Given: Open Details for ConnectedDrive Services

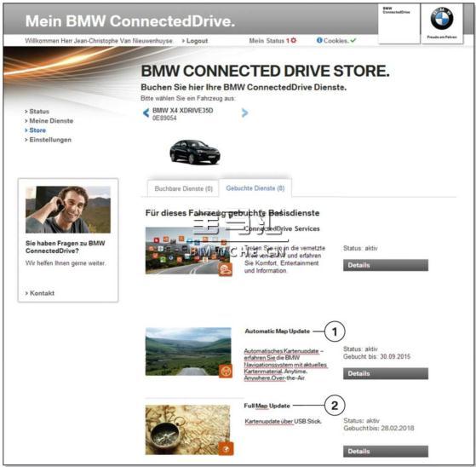Looking at the screenshot, I should pos(386,265).
